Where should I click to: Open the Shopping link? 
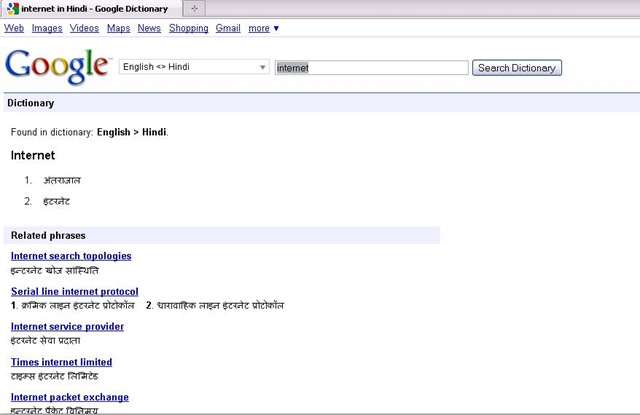coord(188,28)
